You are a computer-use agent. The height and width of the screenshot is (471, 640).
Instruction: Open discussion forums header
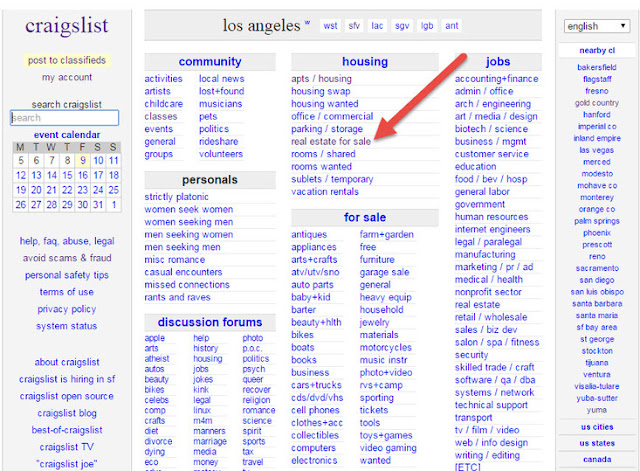pos(210,322)
